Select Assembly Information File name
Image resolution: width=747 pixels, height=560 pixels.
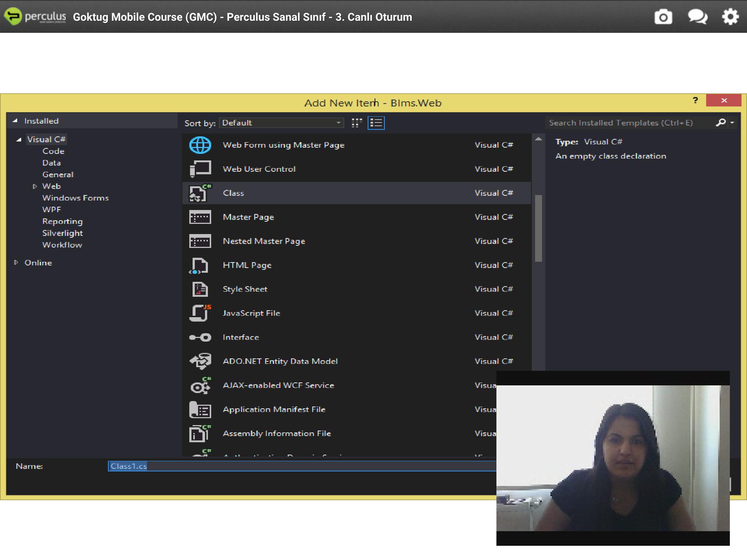pyautogui.click(x=277, y=433)
